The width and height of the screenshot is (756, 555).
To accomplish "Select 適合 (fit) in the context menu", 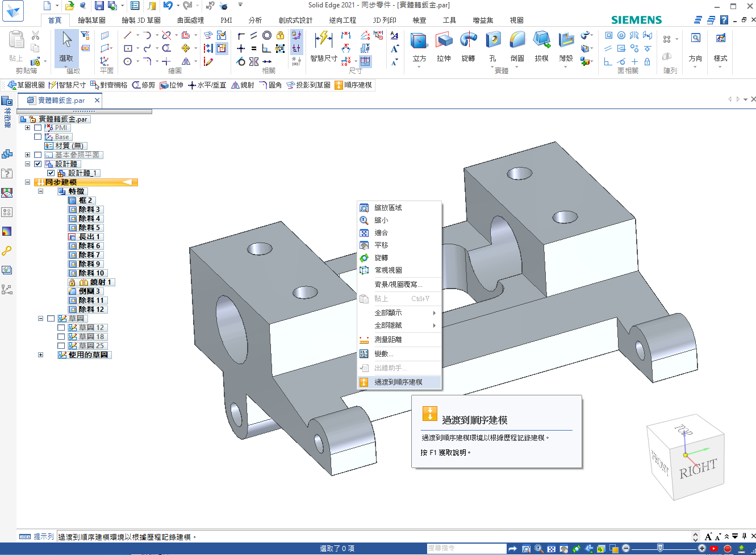I will pos(399,233).
